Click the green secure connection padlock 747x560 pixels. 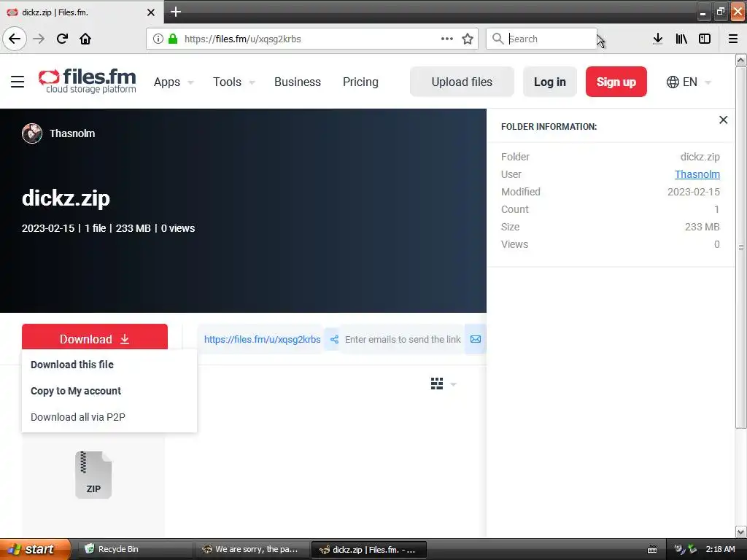tap(173, 39)
